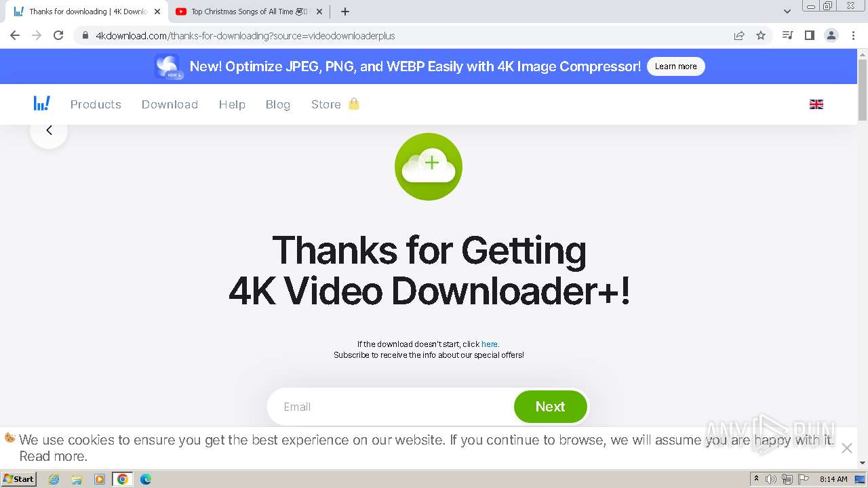Click the round back arrow button

click(x=49, y=130)
